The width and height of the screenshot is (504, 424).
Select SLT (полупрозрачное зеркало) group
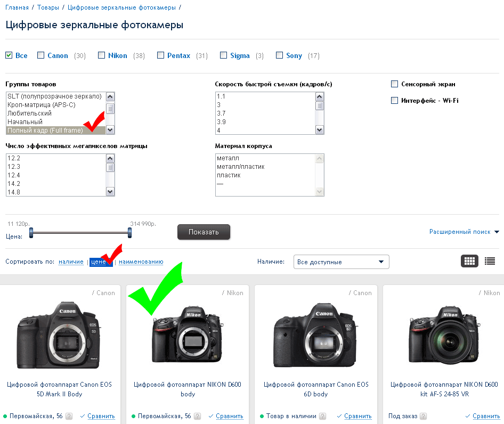(55, 96)
